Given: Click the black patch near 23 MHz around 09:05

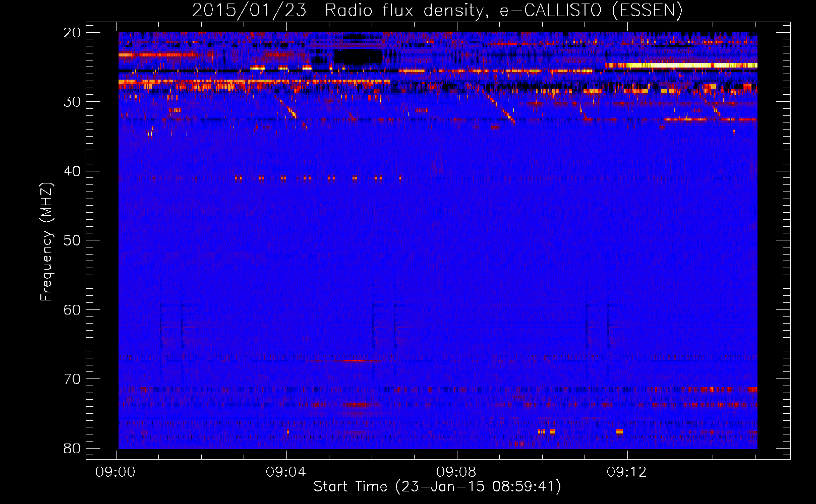Looking at the screenshot, I should (x=357, y=56).
